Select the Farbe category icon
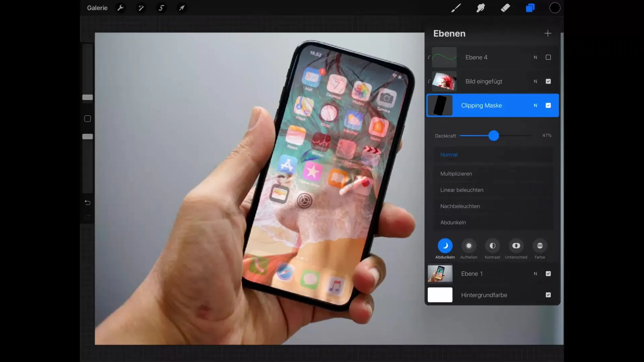644x362 pixels. point(540,246)
